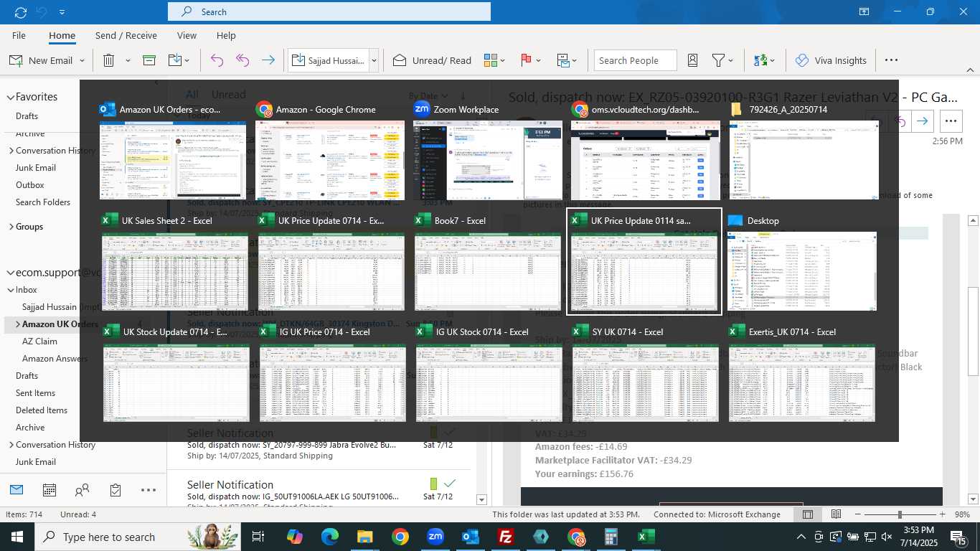Open the Outbox folder
Screen dimensions: 980x551
point(30,185)
